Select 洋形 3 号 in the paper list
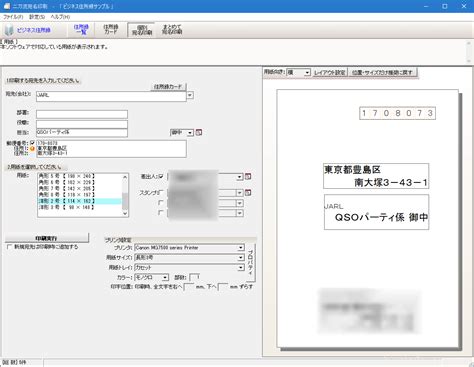This screenshot has width=474, height=367. pos(79,207)
